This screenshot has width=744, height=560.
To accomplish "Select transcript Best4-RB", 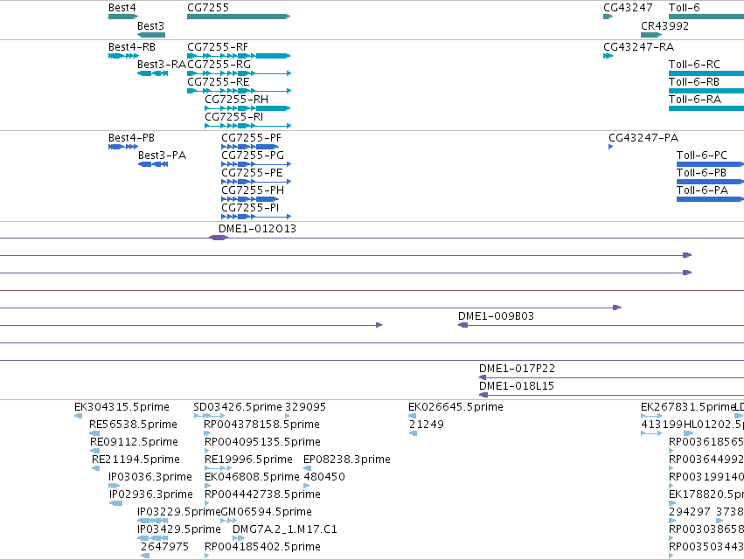I will coord(123,56).
